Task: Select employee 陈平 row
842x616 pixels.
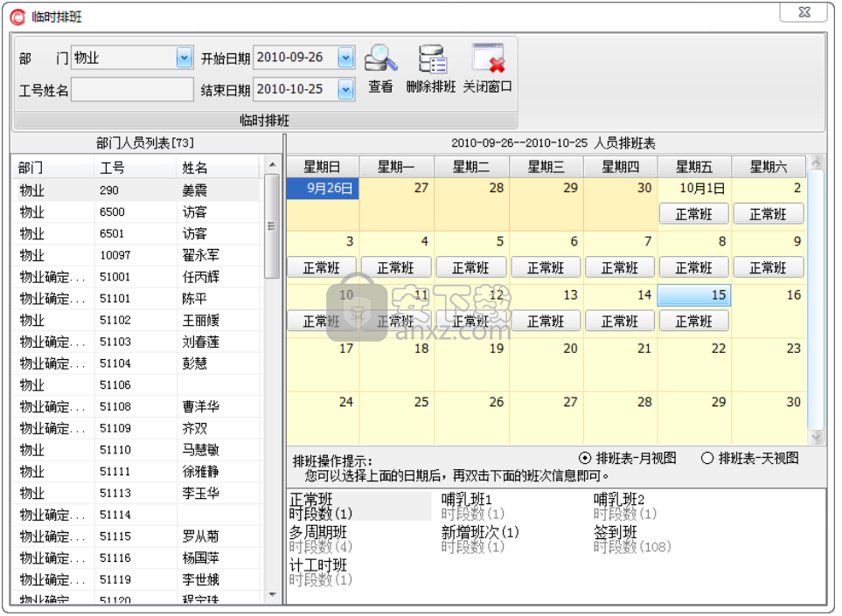Action: click(x=137, y=298)
